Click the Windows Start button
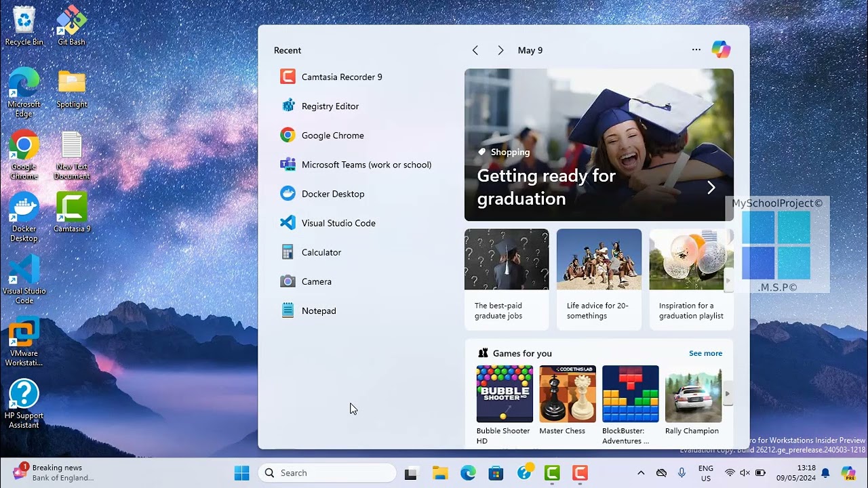 point(242,473)
